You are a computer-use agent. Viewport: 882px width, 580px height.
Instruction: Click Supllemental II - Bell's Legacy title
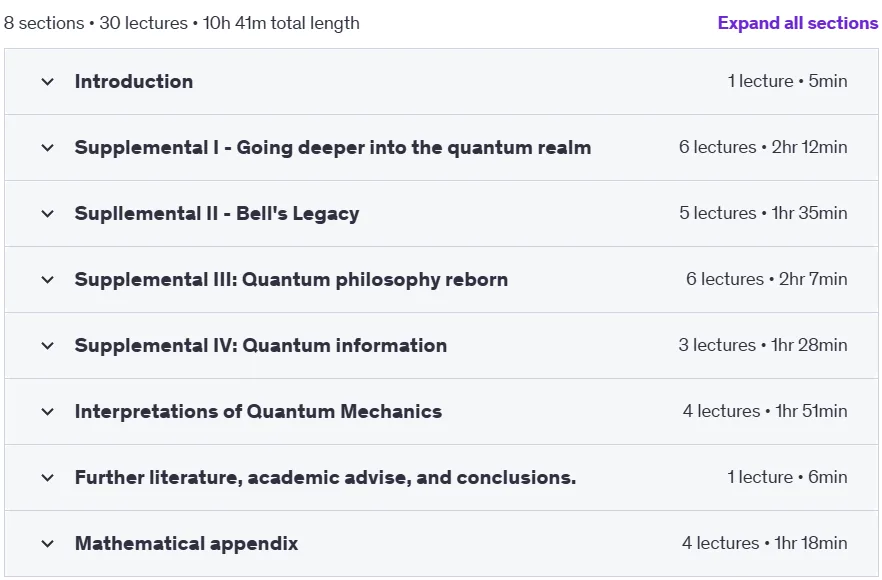217,214
